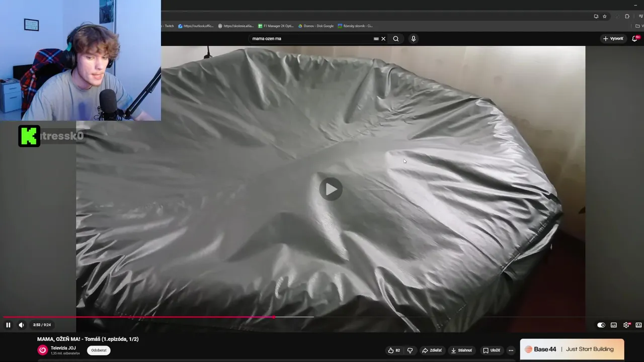Open the Vytvoriť create button
The image size is (644, 362).
tap(613, 39)
